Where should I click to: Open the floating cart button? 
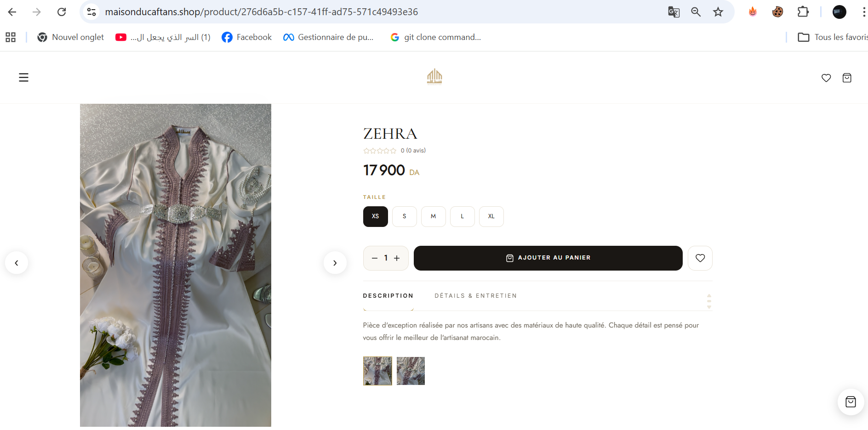[851, 402]
